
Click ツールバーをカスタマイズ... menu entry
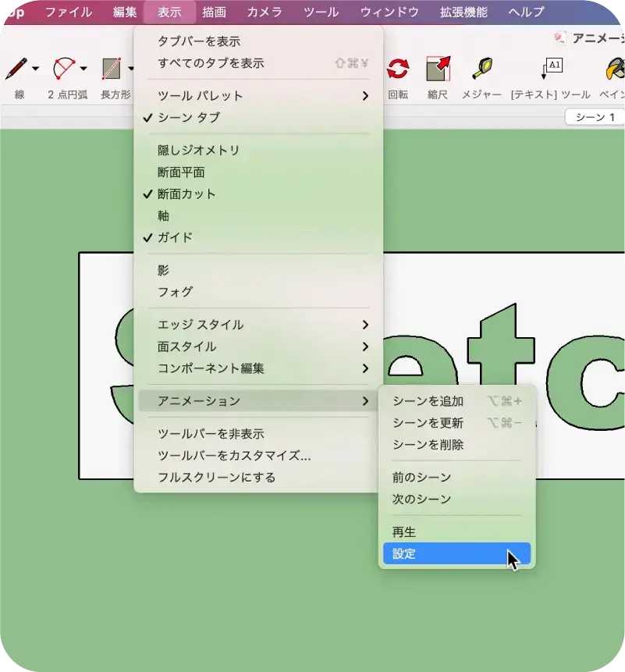[234, 456]
